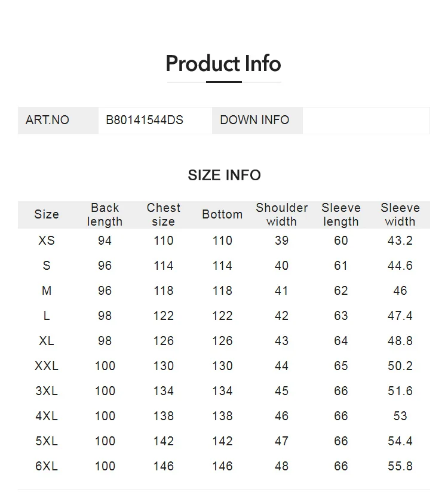
Task: Click the Bottom column header
Action: click(222, 215)
